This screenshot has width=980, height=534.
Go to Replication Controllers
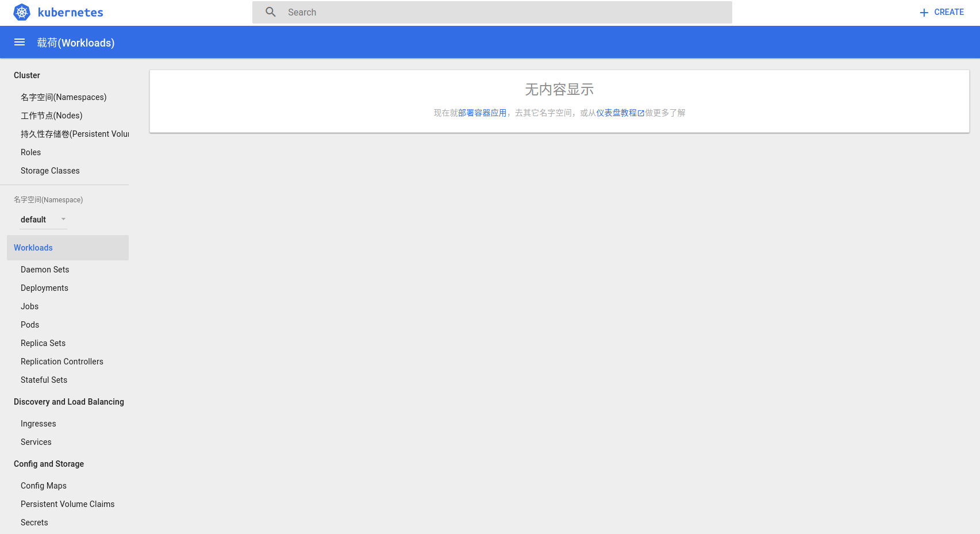[x=62, y=362]
